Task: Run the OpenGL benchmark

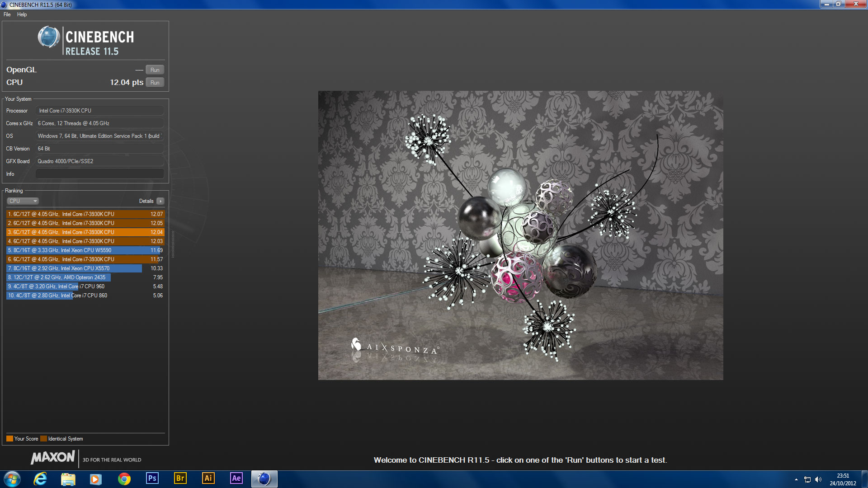Action: [x=155, y=70]
